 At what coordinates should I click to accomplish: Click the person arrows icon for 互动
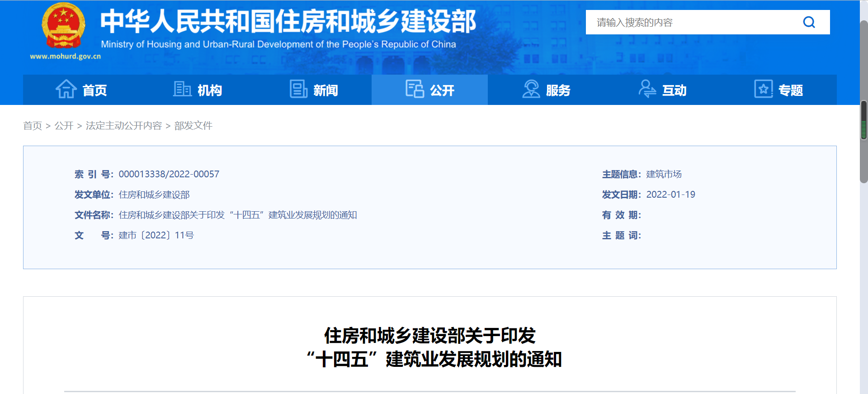(647, 89)
